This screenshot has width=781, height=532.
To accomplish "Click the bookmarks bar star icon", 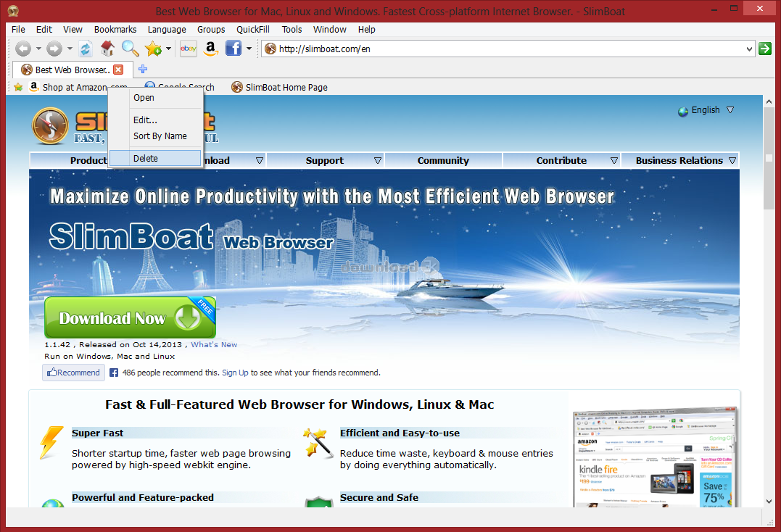I will coord(18,87).
